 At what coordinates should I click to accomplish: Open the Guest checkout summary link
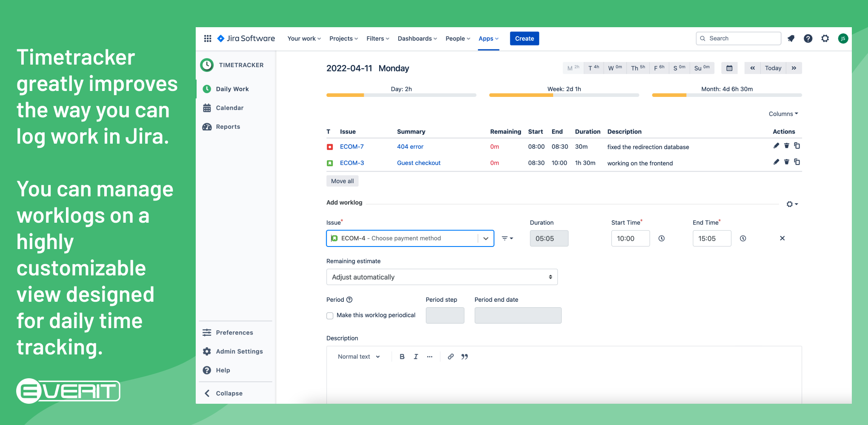[419, 163]
